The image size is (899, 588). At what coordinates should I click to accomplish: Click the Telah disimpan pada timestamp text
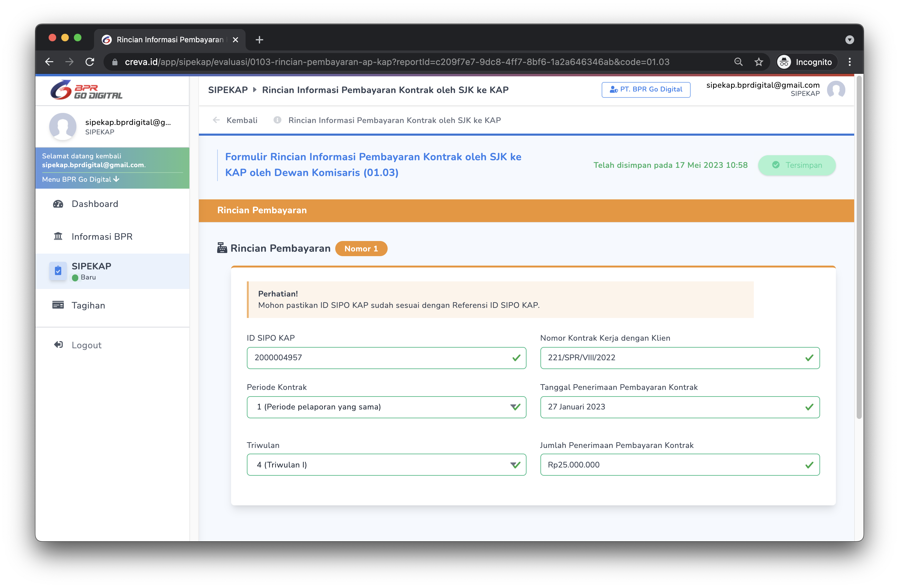click(x=670, y=165)
